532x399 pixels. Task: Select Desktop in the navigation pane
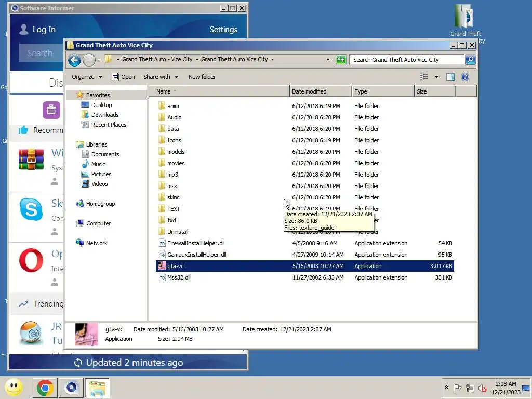click(x=101, y=105)
